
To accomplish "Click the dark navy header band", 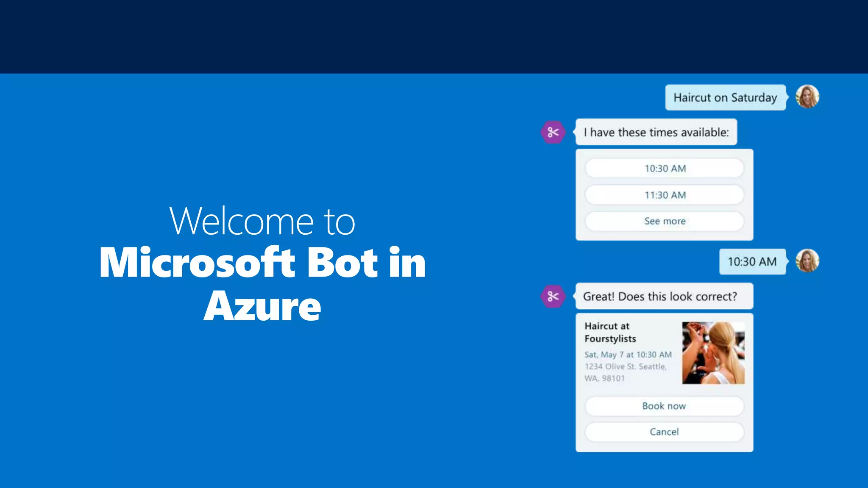I will [x=434, y=36].
